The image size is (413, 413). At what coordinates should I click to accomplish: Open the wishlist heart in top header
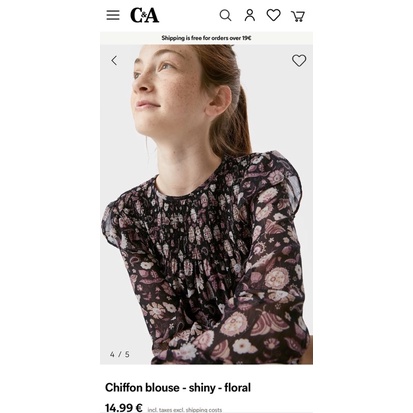point(273,15)
